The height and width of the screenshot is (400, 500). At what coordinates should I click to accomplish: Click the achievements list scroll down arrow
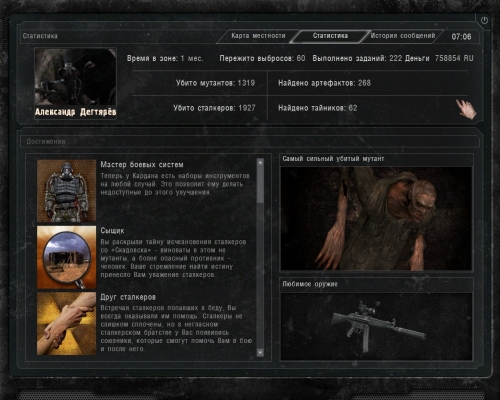point(260,352)
